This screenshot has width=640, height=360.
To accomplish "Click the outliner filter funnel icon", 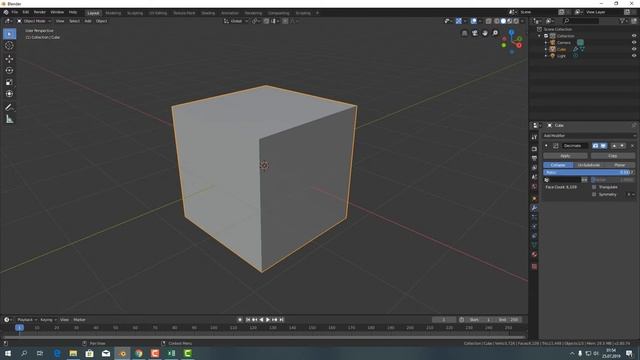I will click(x=622, y=21).
